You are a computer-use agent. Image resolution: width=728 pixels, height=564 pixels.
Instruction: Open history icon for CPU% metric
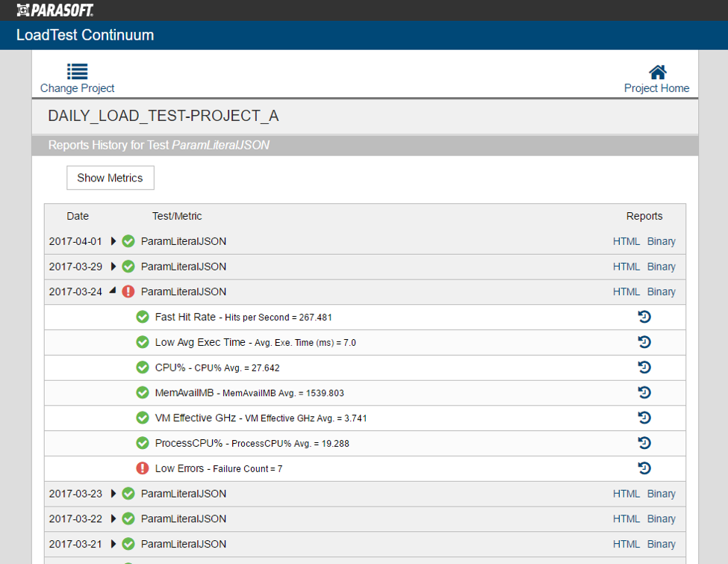[644, 368]
